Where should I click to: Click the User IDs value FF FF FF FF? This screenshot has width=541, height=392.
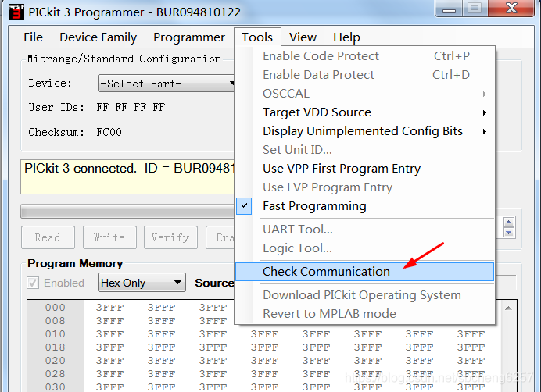(x=131, y=108)
